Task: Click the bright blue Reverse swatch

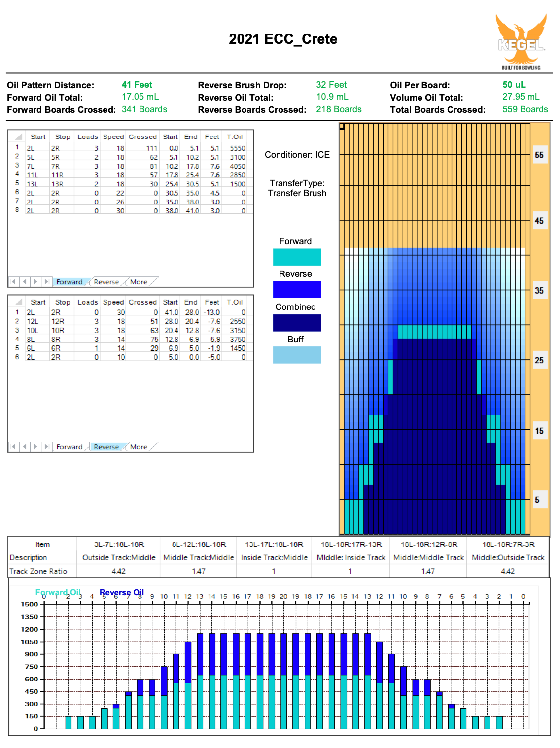Action: click(297, 290)
